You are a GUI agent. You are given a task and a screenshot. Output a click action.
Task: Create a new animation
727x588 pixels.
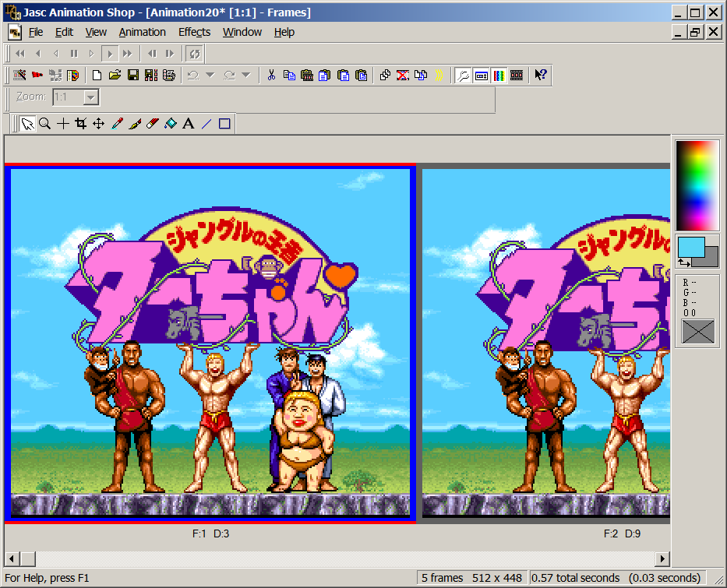coord(97,75)
